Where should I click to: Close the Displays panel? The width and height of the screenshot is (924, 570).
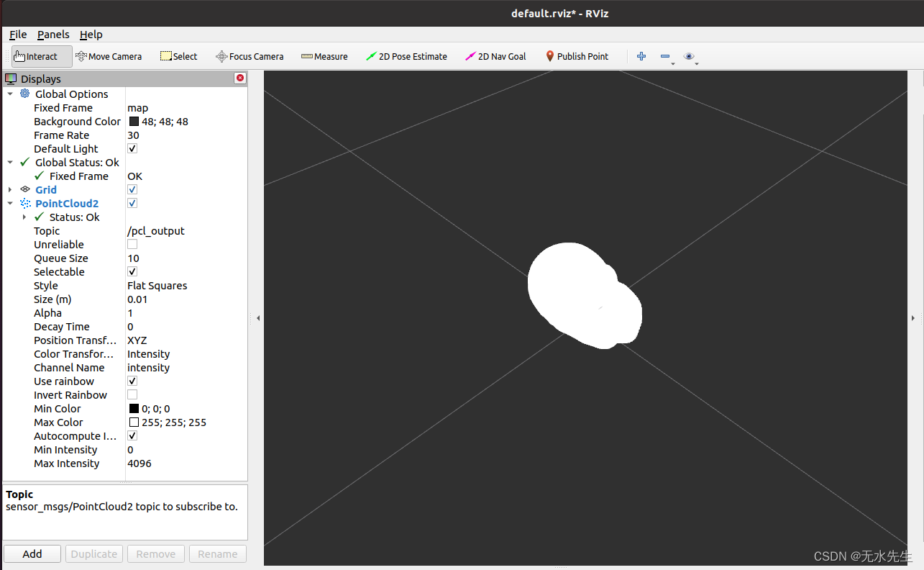(x=240, y=78)
